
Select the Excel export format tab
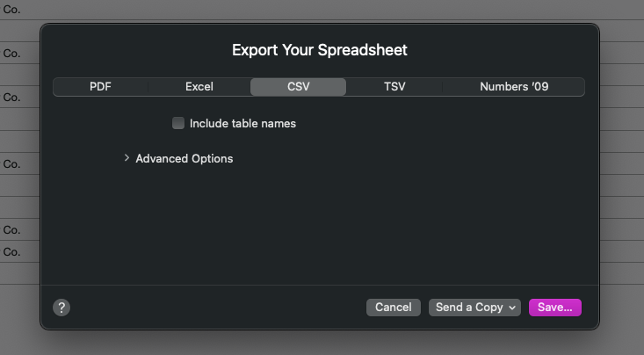coord(199,87)
